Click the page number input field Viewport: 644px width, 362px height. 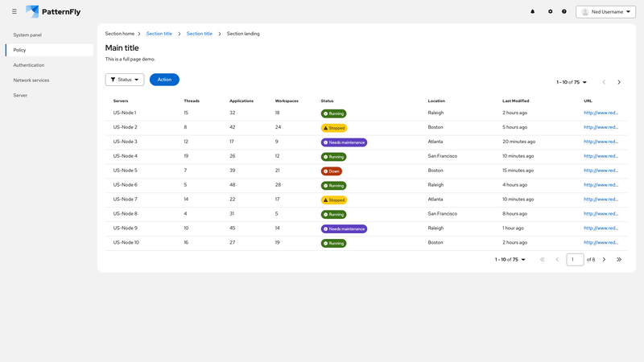[575, 259]
